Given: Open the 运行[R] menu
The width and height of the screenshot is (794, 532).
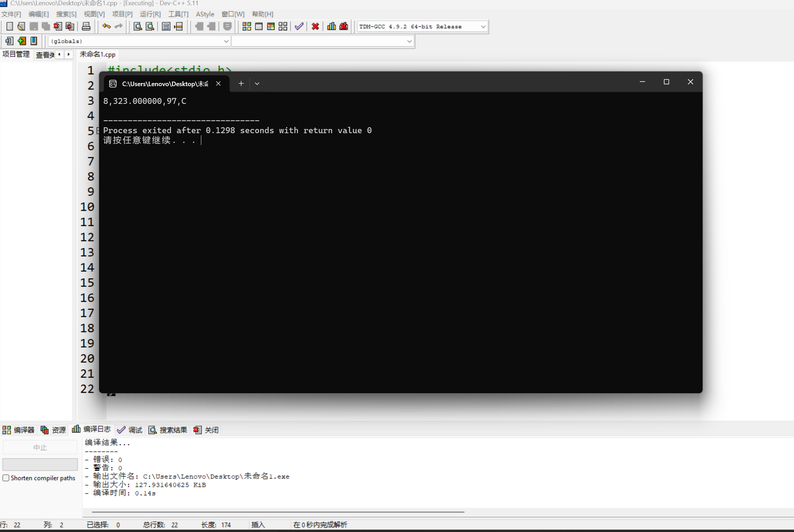Looking at the screenshot, I should pos(150,14).
